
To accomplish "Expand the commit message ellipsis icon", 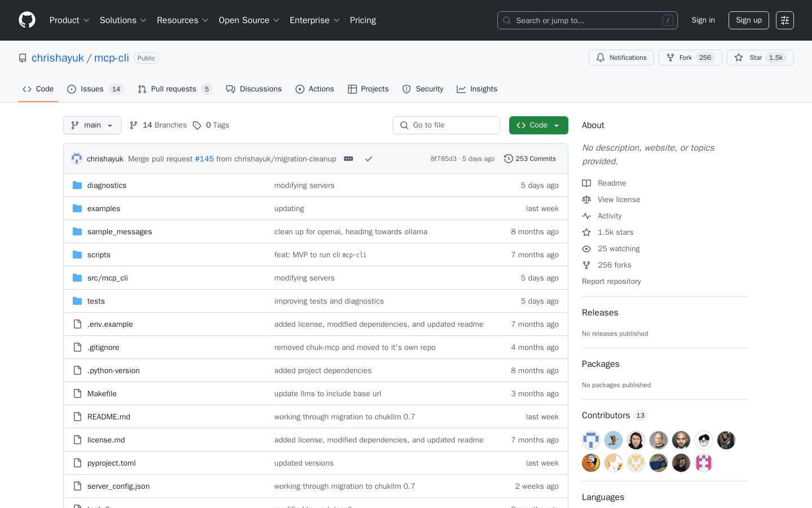I will tap(348, 159).
